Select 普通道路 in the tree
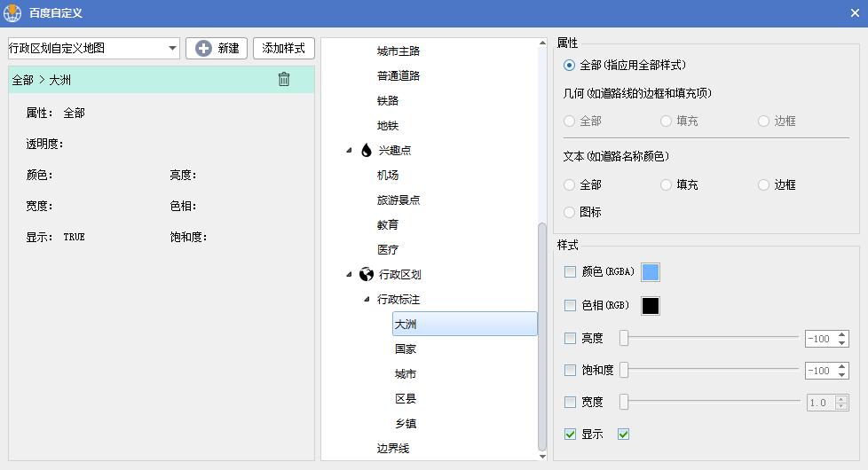Image resolution: width=868 pixels, height=470 pixels. 398,75
